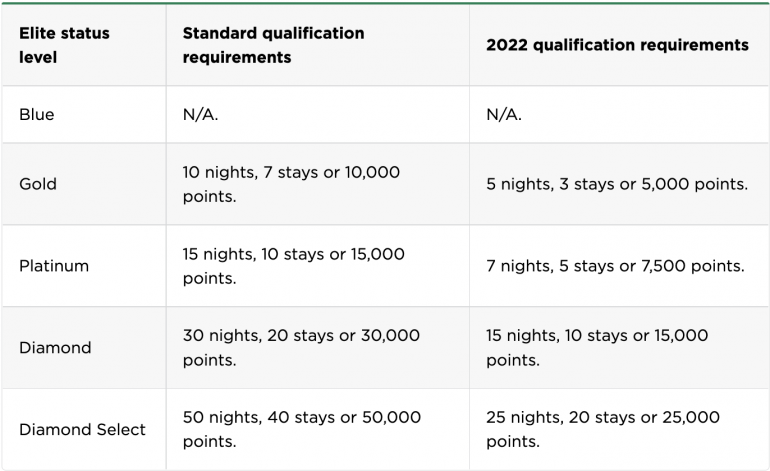Click the Blue row's 2022 N/A cell
This screenshot has width=770, height=471.
pyautogui.click(x=504, y=114)
